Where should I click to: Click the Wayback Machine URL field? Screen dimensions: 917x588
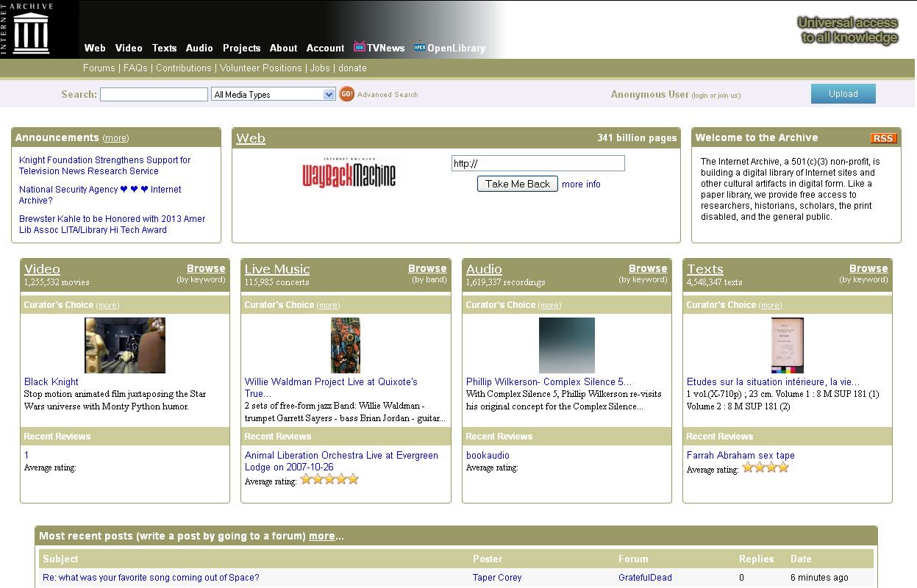[538, 163]
